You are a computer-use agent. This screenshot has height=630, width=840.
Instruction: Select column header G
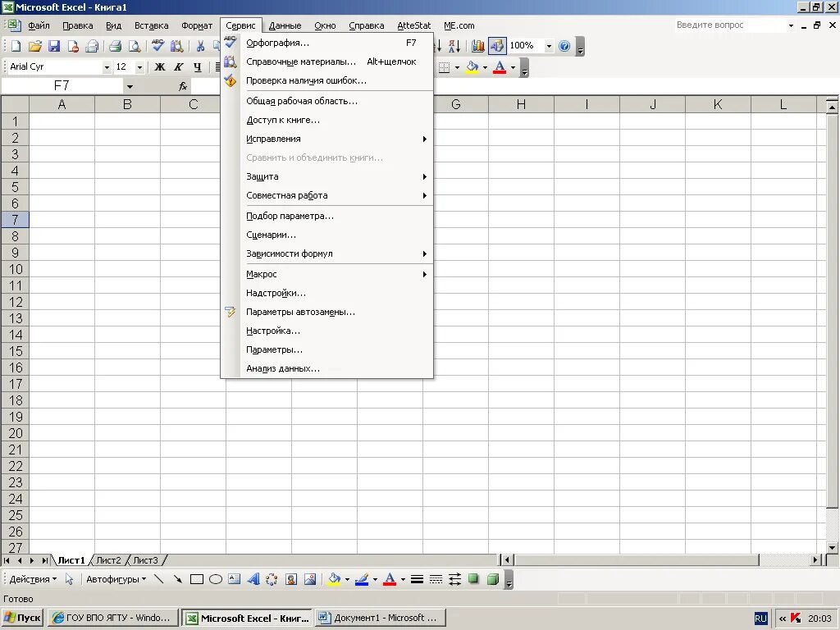(456, 104)
